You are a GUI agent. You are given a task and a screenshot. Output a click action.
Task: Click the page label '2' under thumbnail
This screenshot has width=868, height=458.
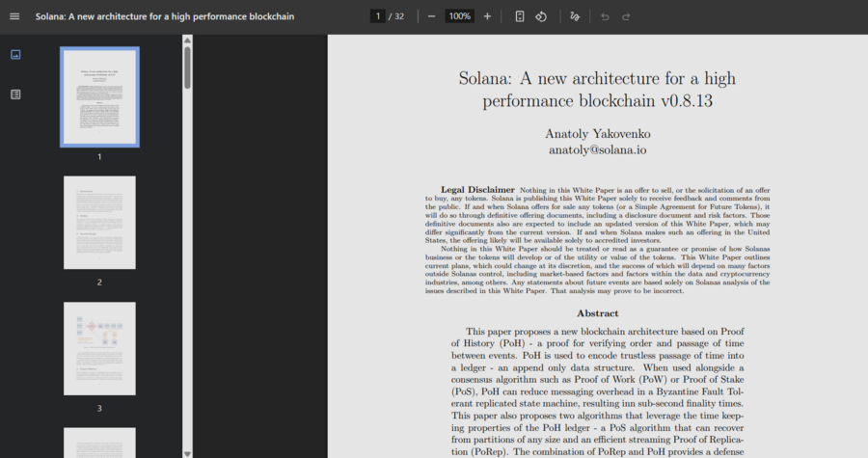coord(99,283)
